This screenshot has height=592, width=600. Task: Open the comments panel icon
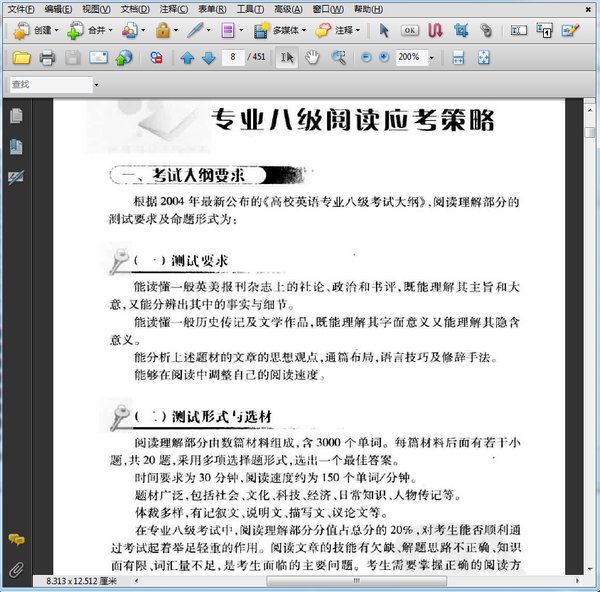coord(16,540)
